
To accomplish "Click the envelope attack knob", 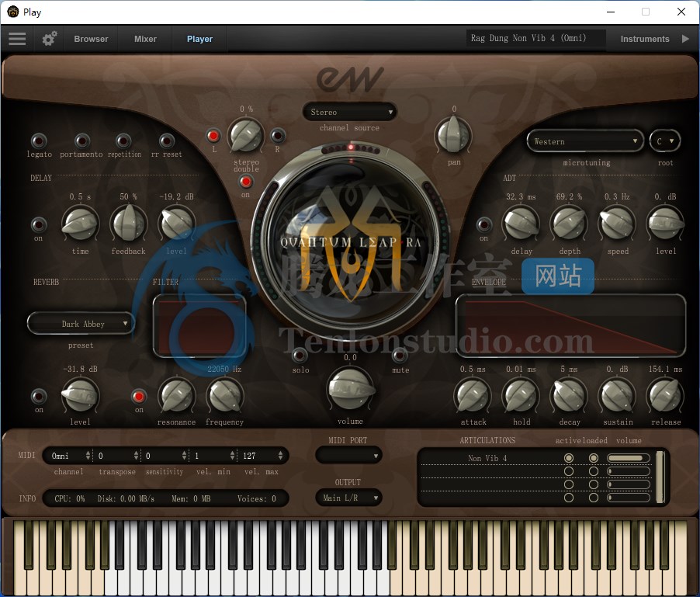I will click(x=473, y=395).
